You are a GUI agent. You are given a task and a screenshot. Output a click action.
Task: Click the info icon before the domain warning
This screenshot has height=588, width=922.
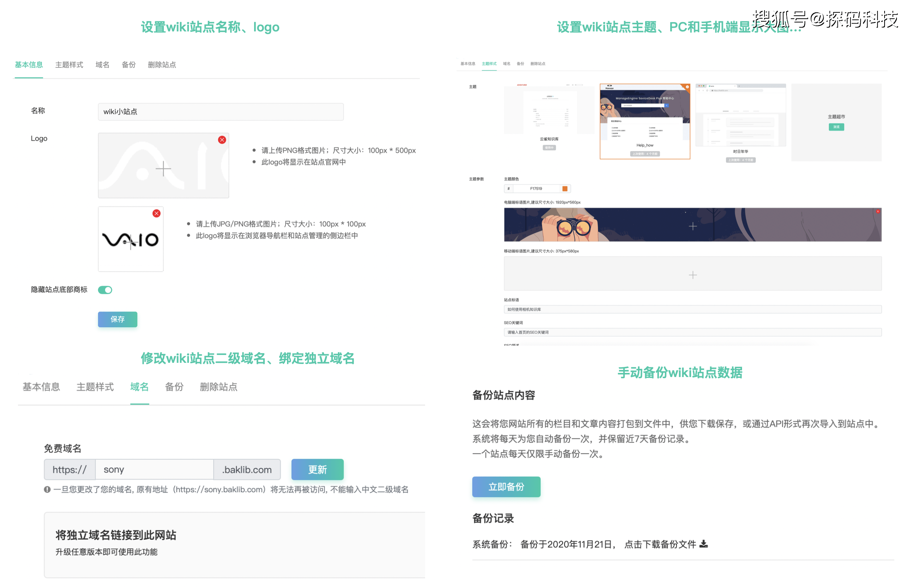coord(47,490)
